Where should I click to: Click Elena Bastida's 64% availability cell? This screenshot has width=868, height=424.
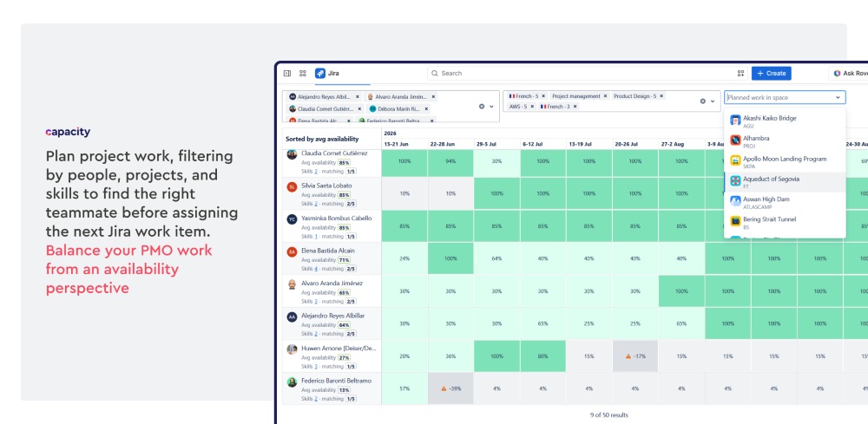(x=496, y=258)
